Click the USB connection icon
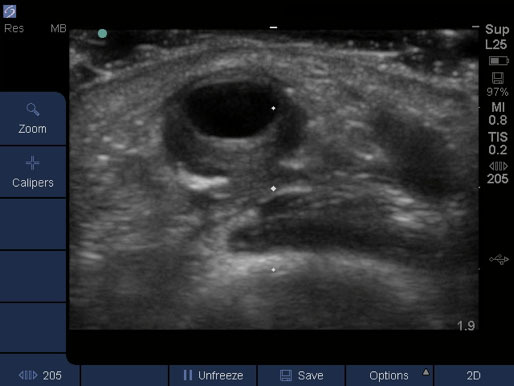This screenshot has width=514, height=386. tap(499, 259)
